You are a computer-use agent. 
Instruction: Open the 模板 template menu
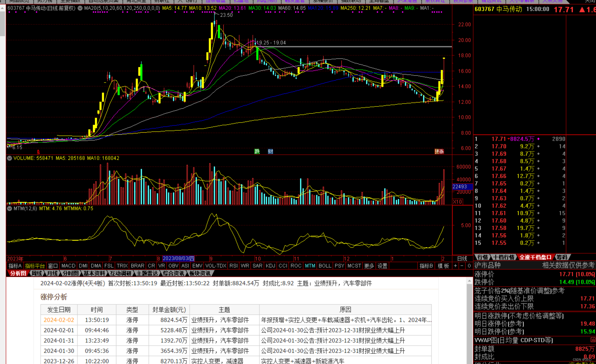443,266
